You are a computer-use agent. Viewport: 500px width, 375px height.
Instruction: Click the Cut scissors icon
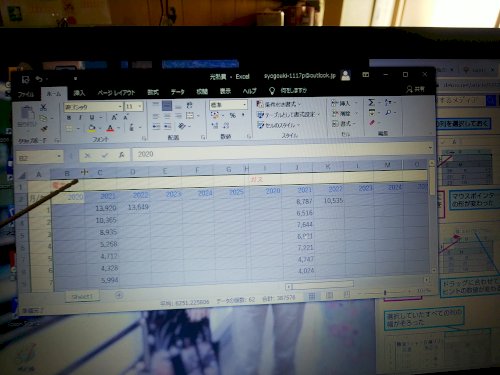click(x=43, y=108)
